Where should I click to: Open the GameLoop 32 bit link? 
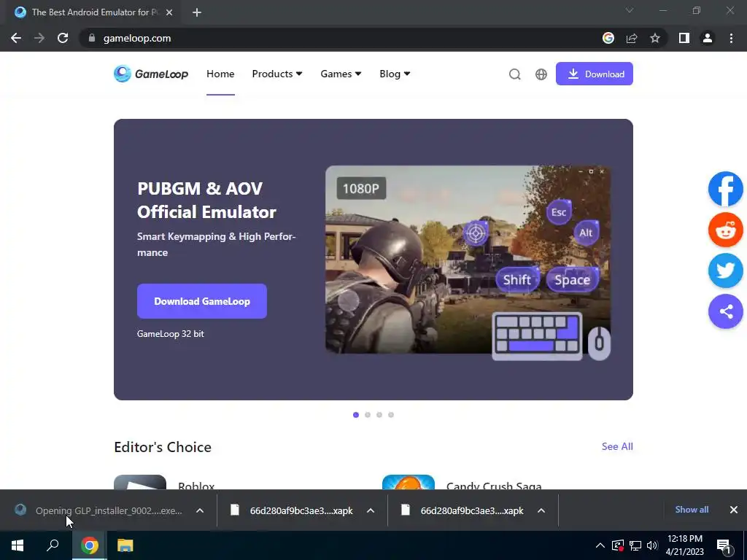[x=171, y=334]
